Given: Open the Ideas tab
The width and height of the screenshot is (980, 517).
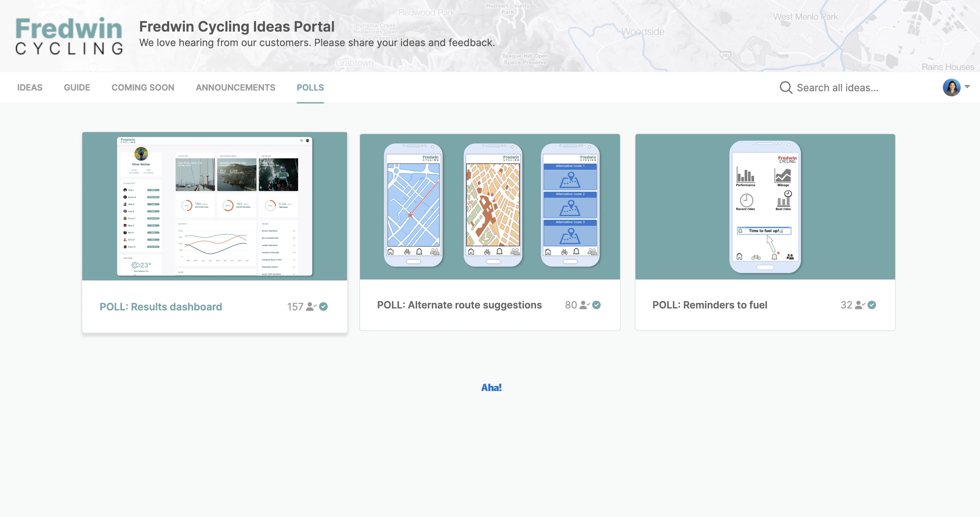Looking at the screenshot, I should (x=30, y=88).
